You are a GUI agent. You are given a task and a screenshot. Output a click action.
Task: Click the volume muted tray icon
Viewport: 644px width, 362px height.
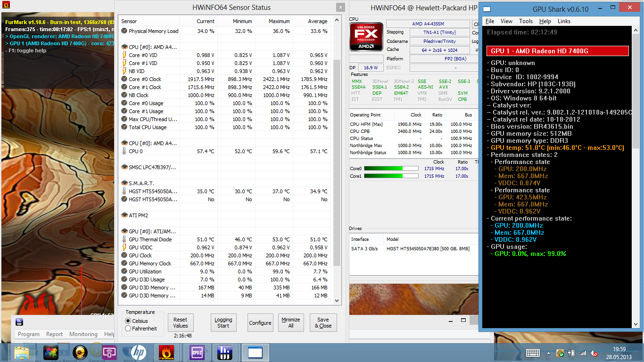(594, 353)
